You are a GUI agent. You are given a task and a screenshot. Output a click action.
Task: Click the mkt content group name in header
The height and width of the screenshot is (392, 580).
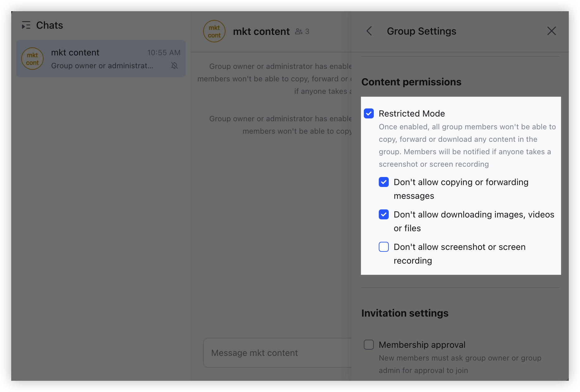(x=261, y=31)
